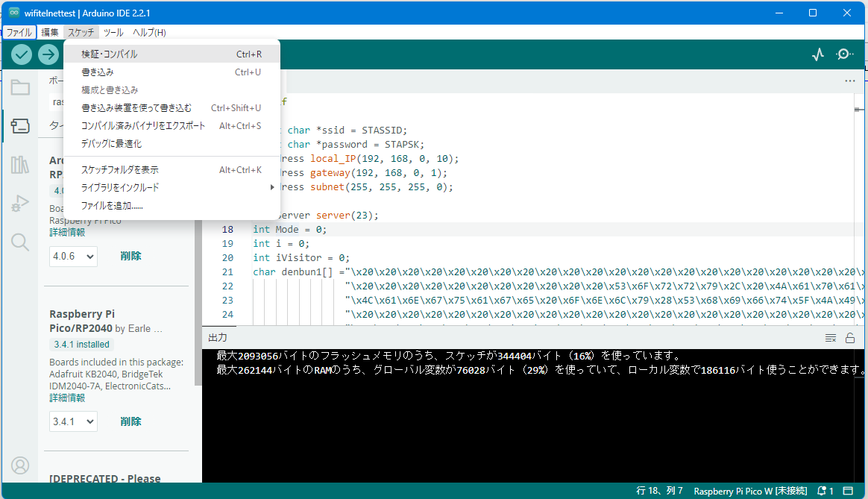Image resolution: width=868 pixels, height=499 pixels.
Task: Click the Upload arrow toolbar button
Action: (48, 54)
